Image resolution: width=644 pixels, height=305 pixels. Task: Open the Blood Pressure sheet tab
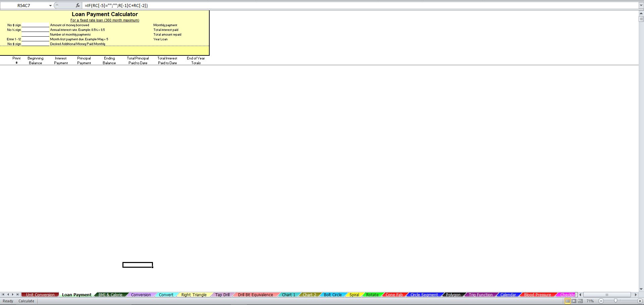[x=537, y=295]
